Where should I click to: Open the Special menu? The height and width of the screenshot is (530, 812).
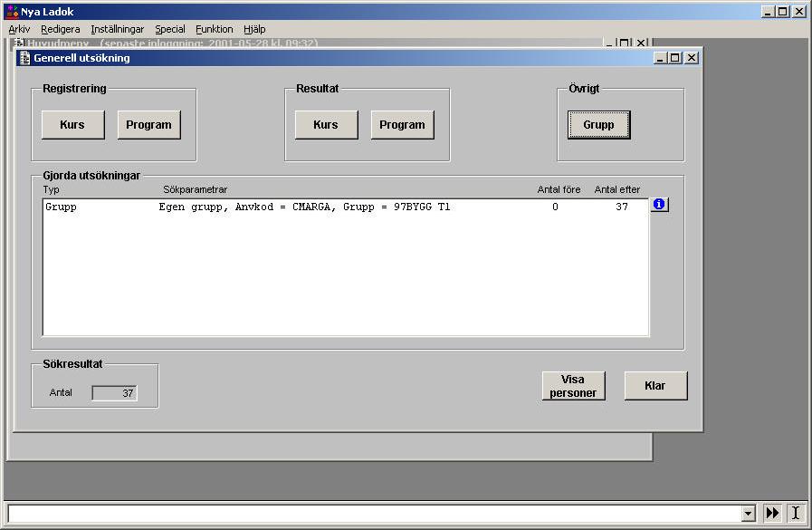(170, 30)
